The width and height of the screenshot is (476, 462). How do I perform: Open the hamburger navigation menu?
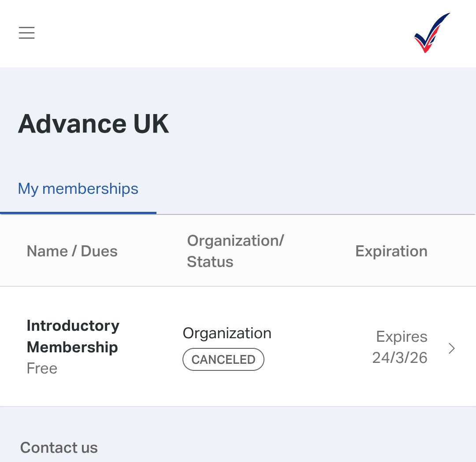point(26,33)
